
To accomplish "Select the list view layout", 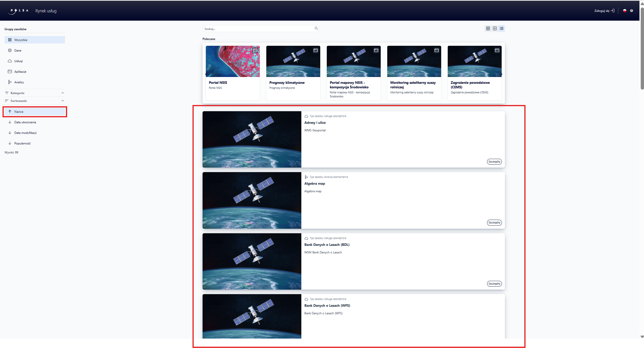I will point(502,28).
